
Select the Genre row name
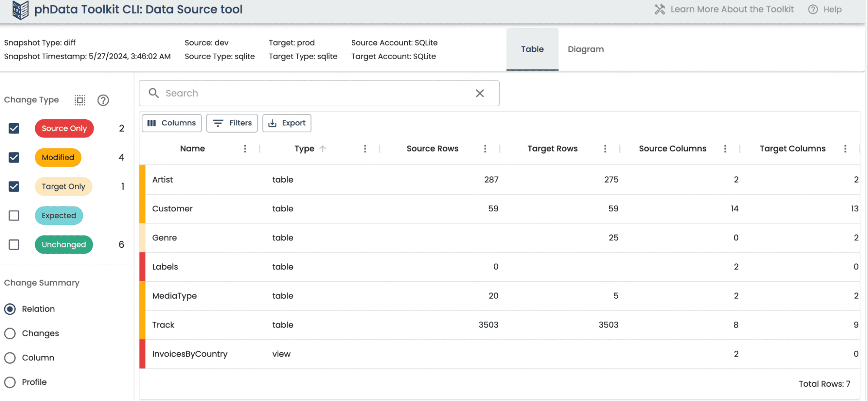(x=165, y=238)
